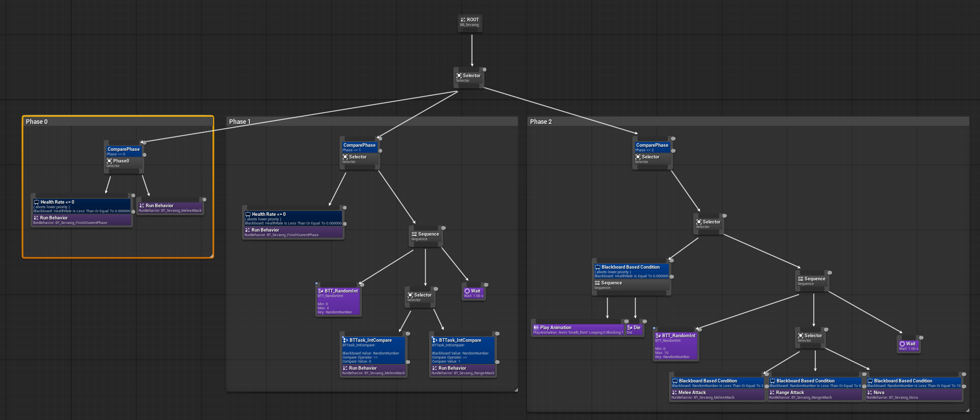Select the condition RandomNumber Is Less Than Or Equal To 8
The width and height of the screenshot is (980, 420).
[815, 383]
